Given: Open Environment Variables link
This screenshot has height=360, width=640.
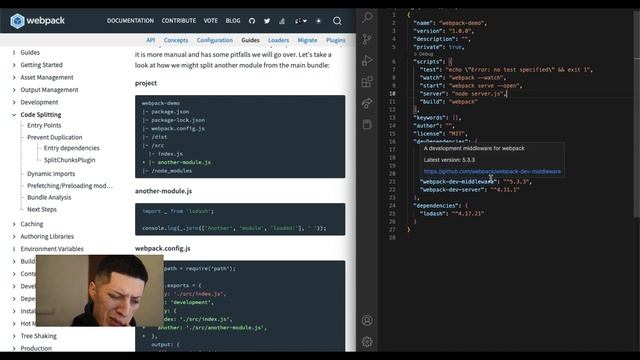Looking at the screenshot, I should 52,249.
